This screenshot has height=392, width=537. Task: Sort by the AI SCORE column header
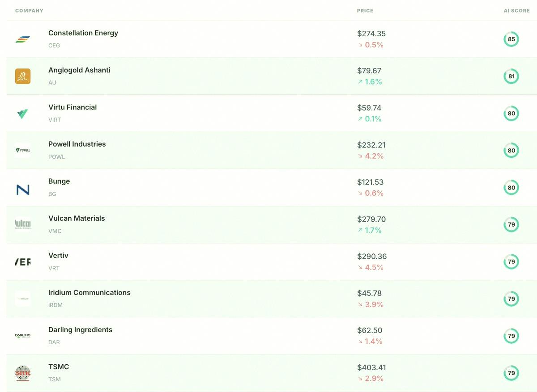pos(517,11)
